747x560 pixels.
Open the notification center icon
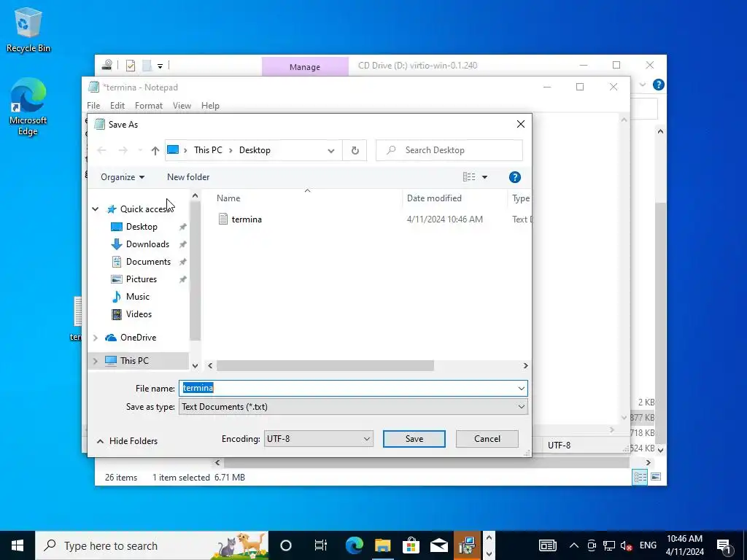(x=724, y=545)
